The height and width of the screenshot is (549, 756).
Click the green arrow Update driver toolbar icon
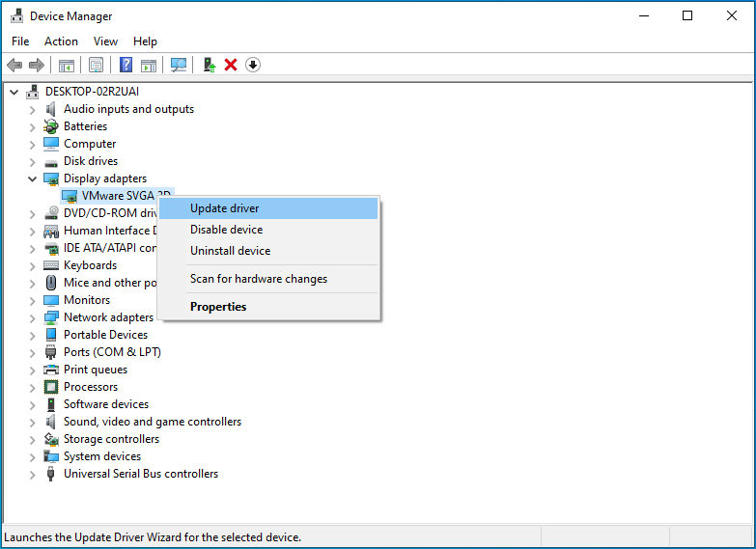click(209, 65)
